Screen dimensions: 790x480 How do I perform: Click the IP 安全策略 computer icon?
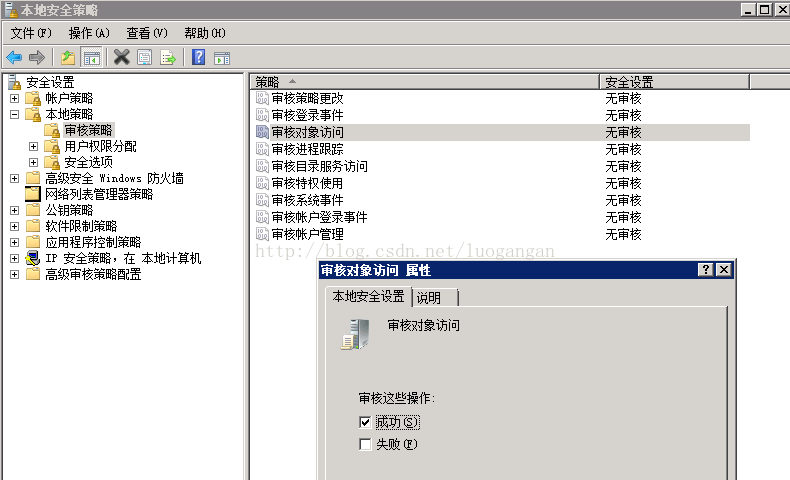[x=33, y=258]
